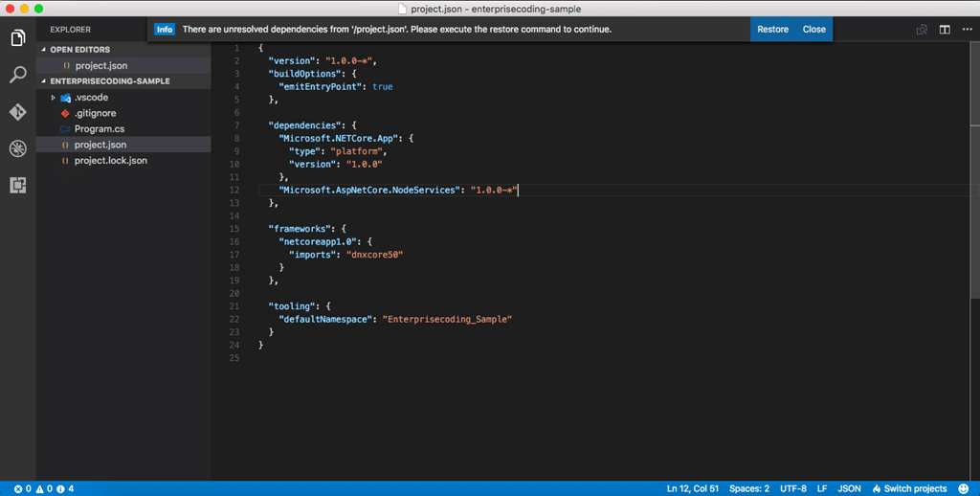This screenshot has width=980, height=496.
Task: Click Switch projects in status bar
Action: click(x=910, y=488)
